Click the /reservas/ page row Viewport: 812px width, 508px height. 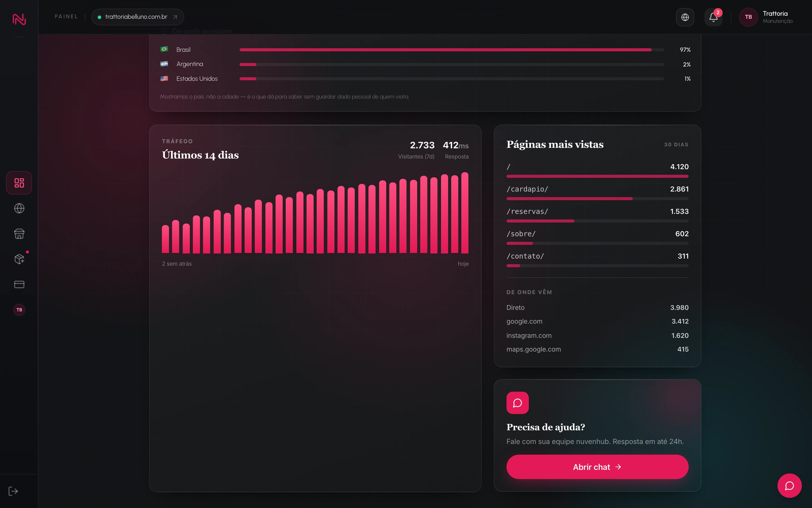tap(597, 215)
